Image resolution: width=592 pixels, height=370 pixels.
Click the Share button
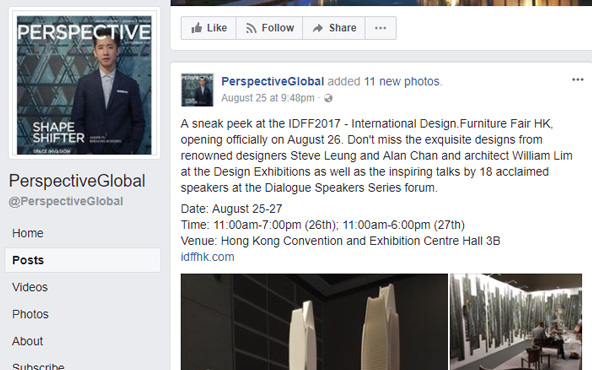coord(334,28)
